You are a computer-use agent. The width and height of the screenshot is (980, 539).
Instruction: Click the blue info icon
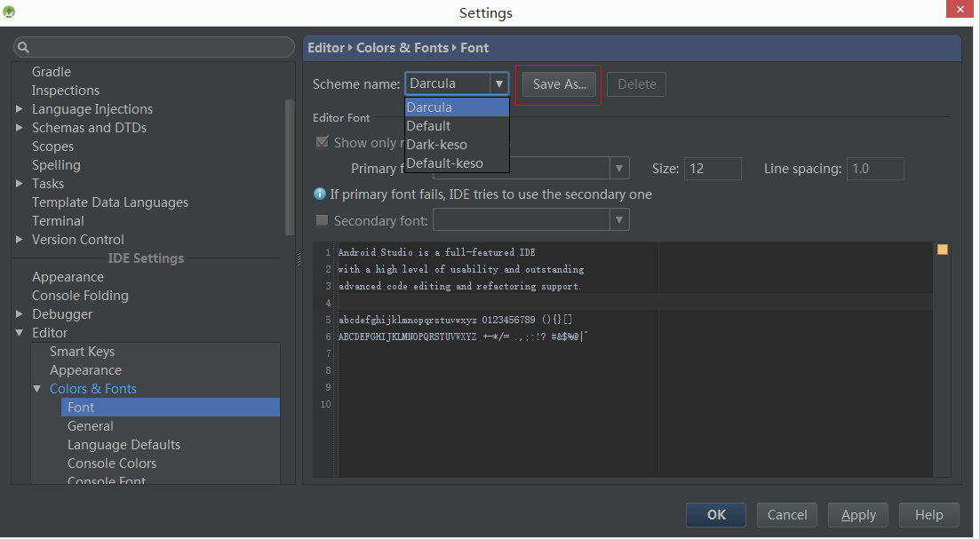320,194
